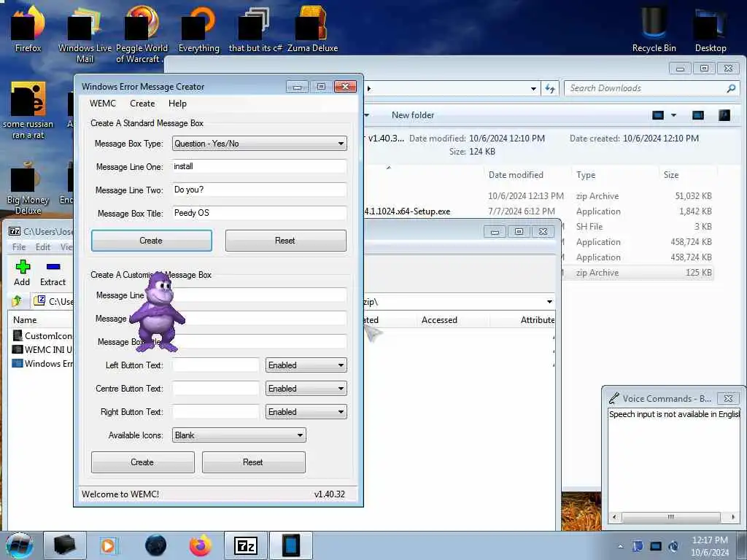747x560 pixels.
Task: Click Reset for customised message box
Action: 253,462
